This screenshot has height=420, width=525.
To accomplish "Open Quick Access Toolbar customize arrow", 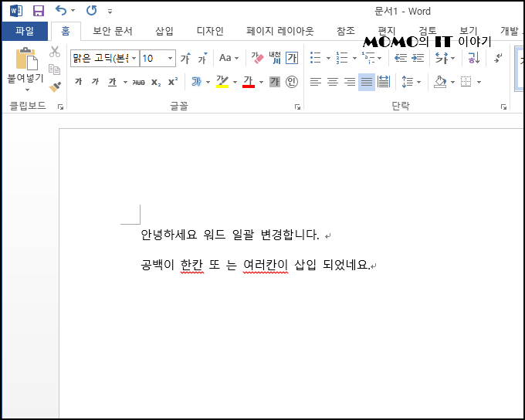I will tap(110, 12).
